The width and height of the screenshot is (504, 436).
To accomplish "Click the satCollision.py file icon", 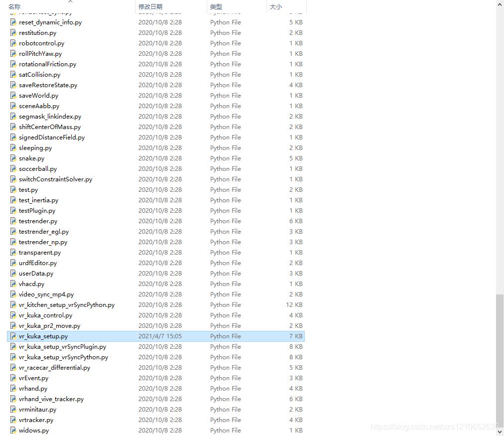I will coord(13,74).
